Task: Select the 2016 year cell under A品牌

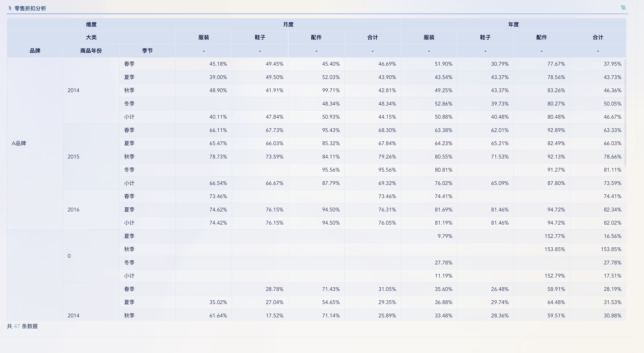Action: (x=74, y=210)
